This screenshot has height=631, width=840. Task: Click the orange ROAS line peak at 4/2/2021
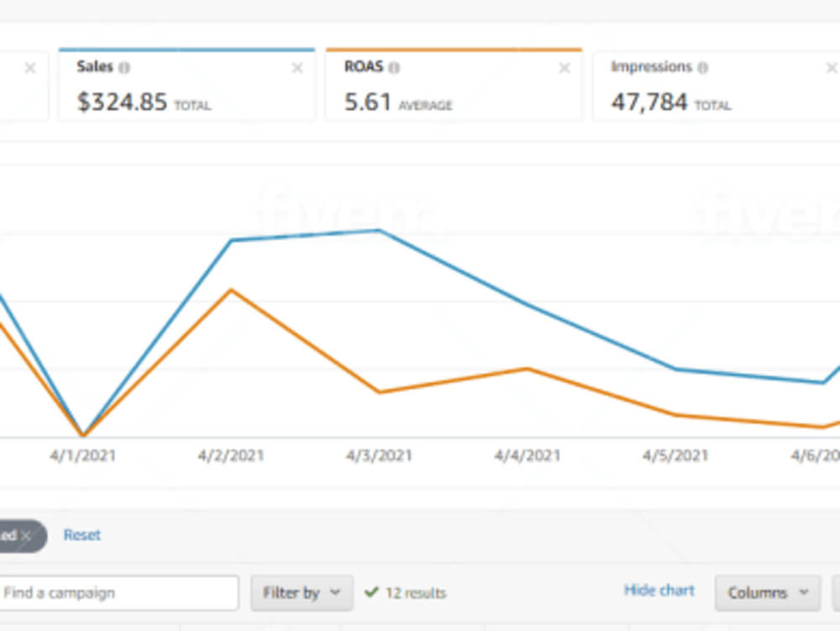pyautogui.click(x=232, y=291)
